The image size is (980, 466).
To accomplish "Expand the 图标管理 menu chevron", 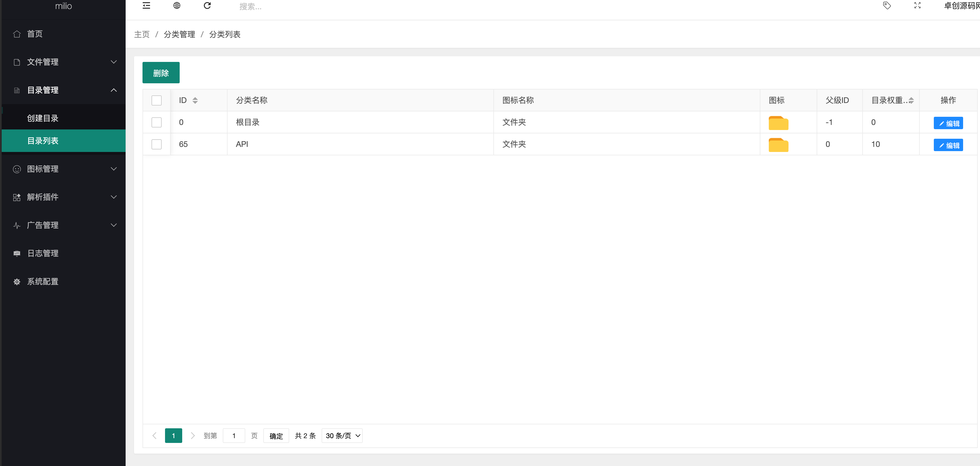I will coord(114,169).
